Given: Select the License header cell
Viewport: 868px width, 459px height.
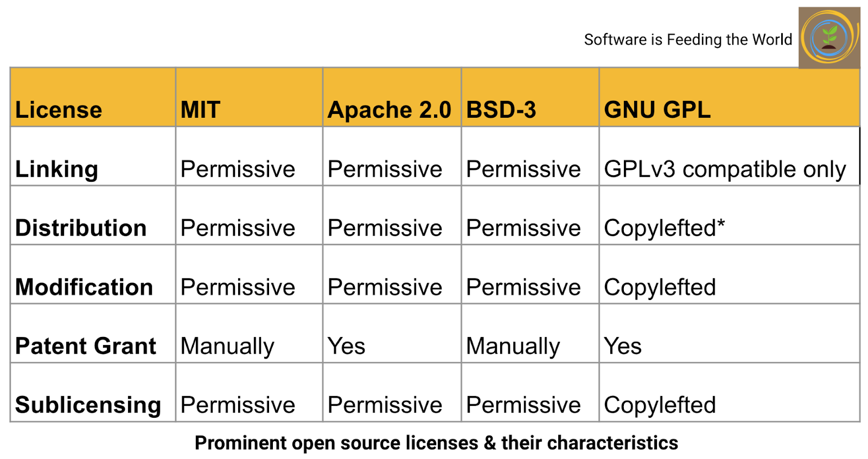Looking at the screenshot, I should [59, 110].
